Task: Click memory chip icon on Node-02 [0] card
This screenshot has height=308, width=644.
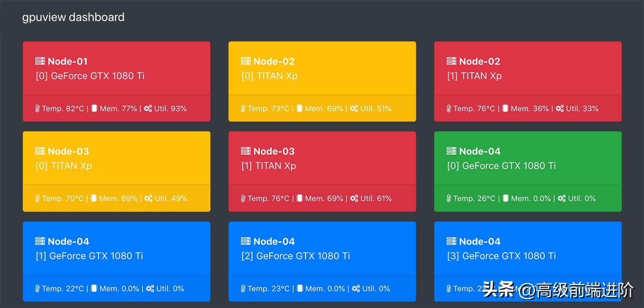Action: coord(299,108)
